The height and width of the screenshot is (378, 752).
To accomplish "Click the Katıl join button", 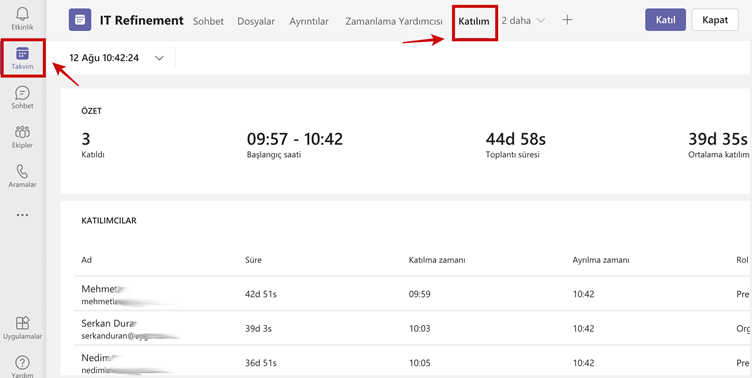I will [665, 20].
